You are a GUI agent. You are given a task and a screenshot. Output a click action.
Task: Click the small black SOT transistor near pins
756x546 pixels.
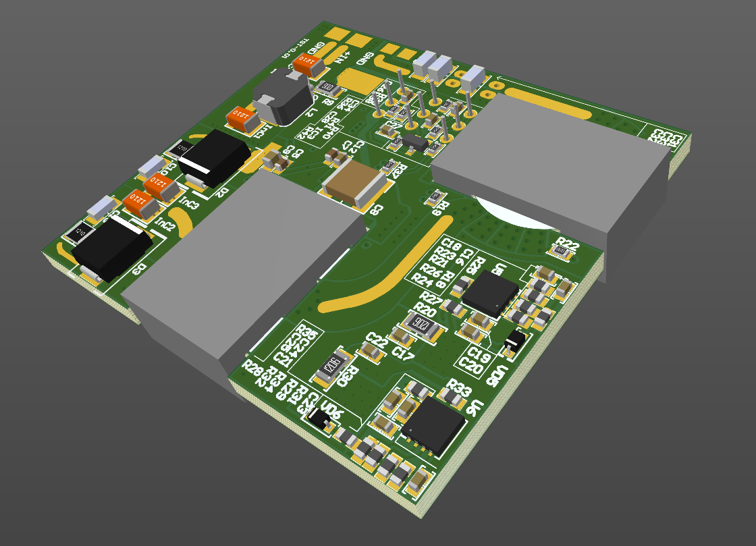tap(415, 142)
